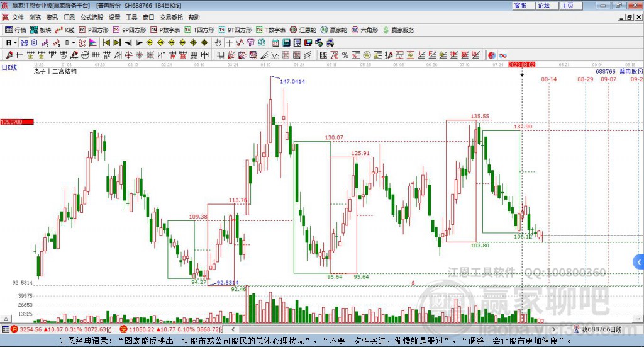Click the 08-14 future date marker
The height and width of the screenshot is (347, 644).
[x=548, y=79]
